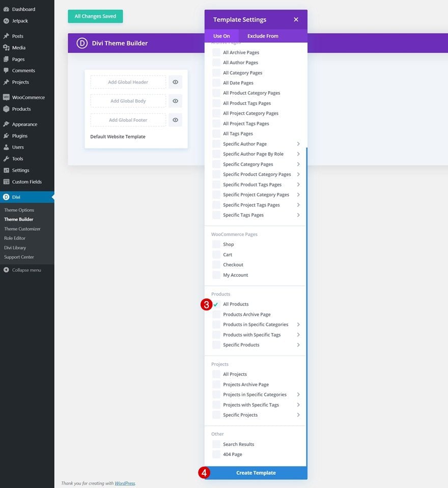Click the Plugins plug icon
The height and width of the screenshot is (488, 448).
[6, 135]
